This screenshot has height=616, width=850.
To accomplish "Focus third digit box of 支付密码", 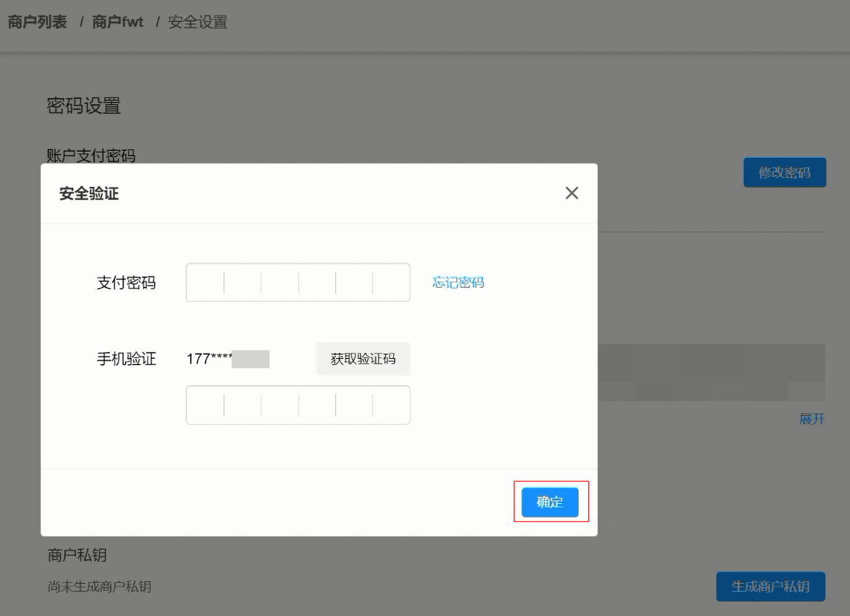I will click(x=280, y=283).
